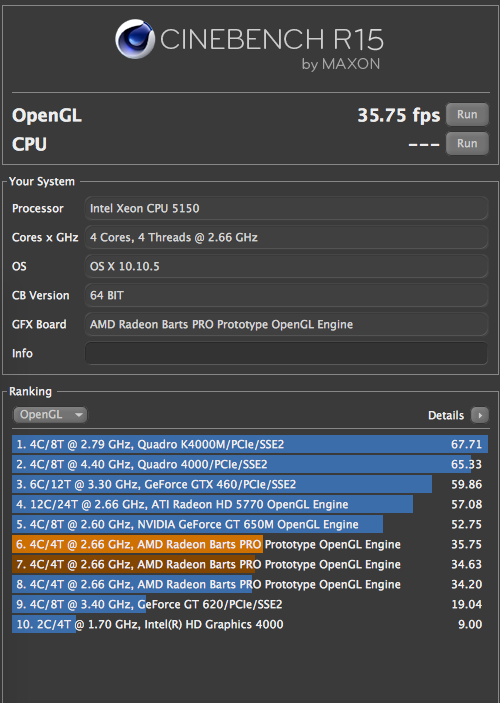Run the CPU benchmark

pos(467,143)
